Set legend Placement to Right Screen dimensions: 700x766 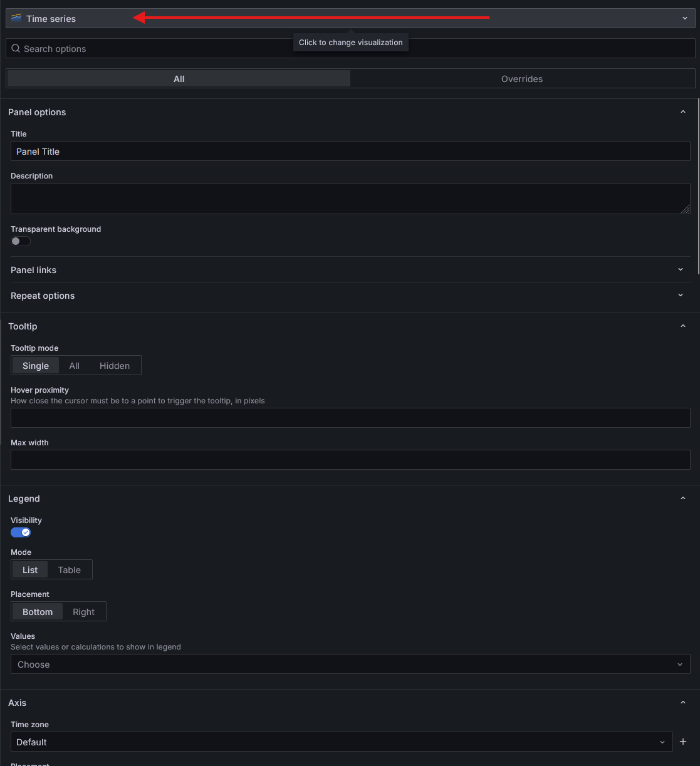tap(83, 612)
